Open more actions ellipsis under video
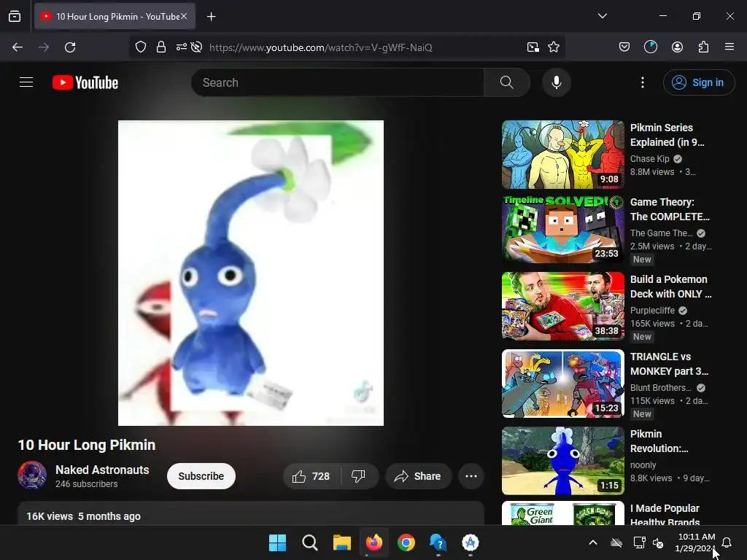This screenshot has width=747, height=560. tap(471, 476)
